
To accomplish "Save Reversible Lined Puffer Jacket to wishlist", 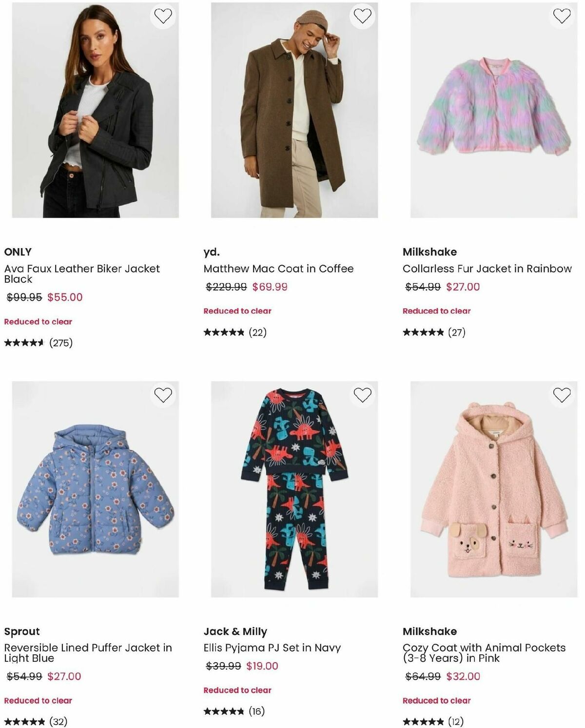I will click(x=163, y=395).
